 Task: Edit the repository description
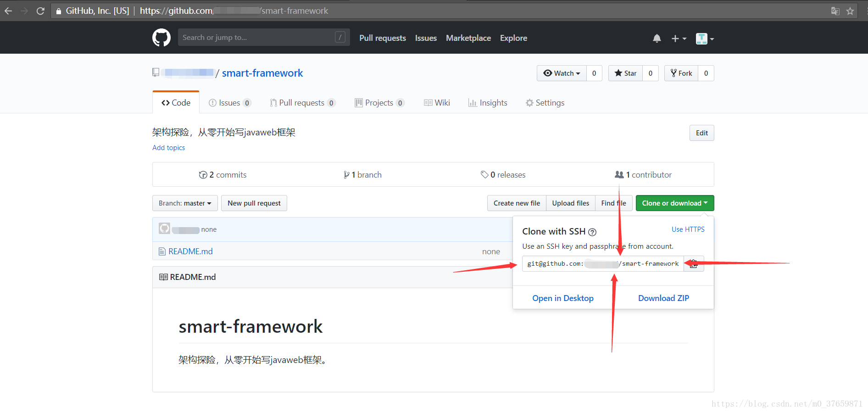(x=701, y=133)
